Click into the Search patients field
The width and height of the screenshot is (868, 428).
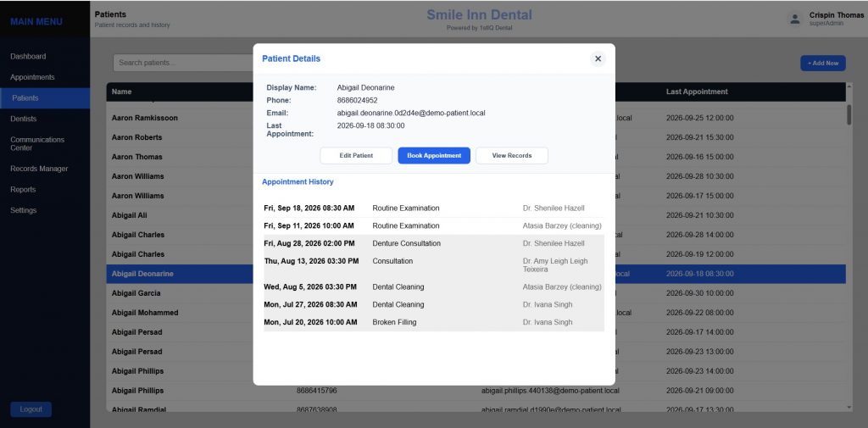click(183, 63)
